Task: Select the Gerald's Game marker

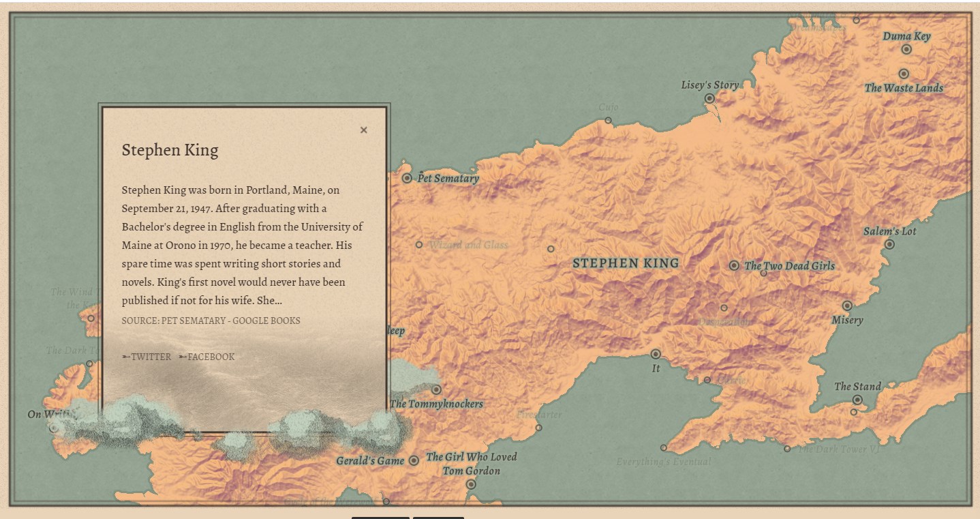Action: click(414, 460)
